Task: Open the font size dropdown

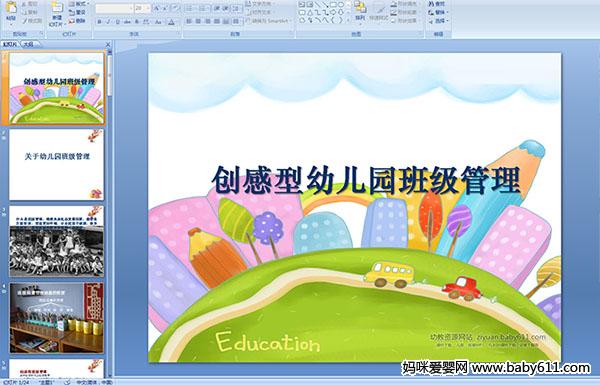Action: [x=148, y=8]
